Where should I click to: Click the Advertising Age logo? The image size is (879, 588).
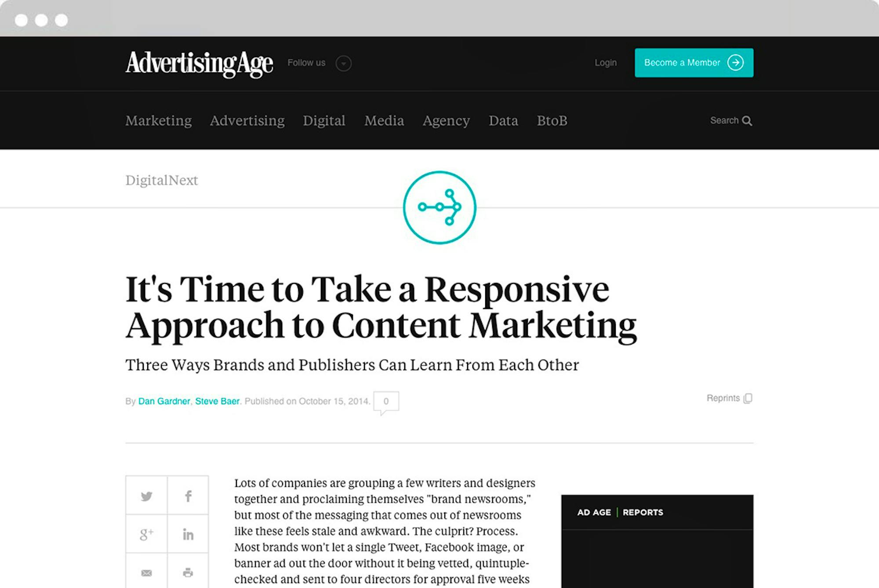(199, 63)
